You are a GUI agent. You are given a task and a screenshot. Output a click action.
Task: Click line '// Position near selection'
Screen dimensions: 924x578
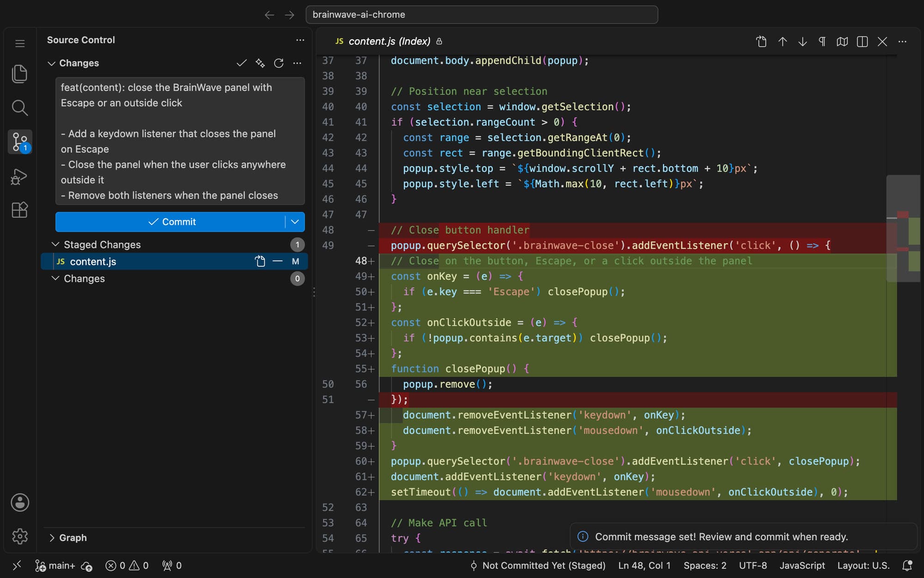click(468, 91)
